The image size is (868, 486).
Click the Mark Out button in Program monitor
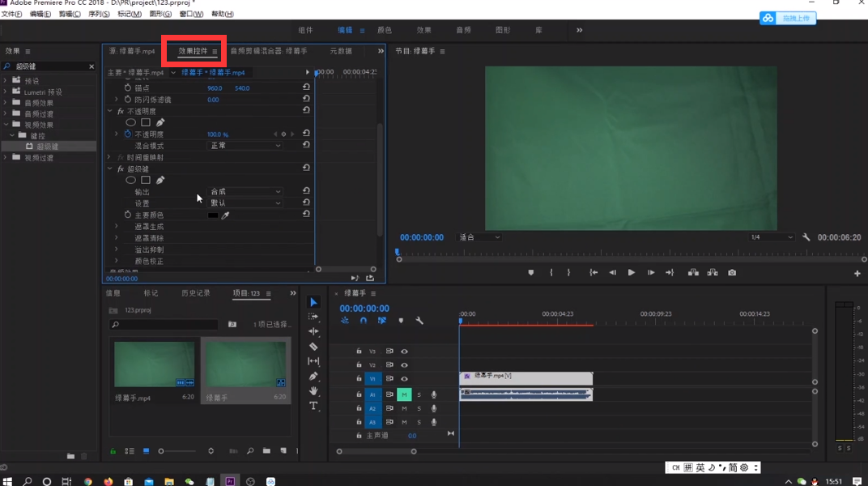568,272
